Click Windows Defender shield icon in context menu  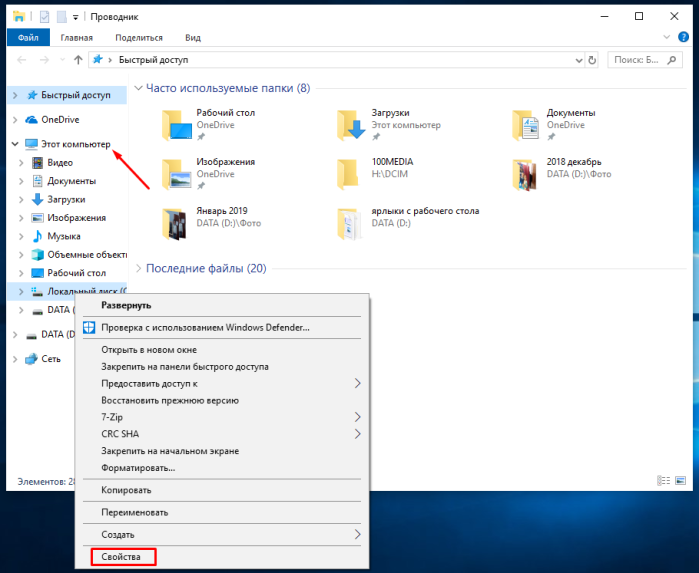[89, 327]
